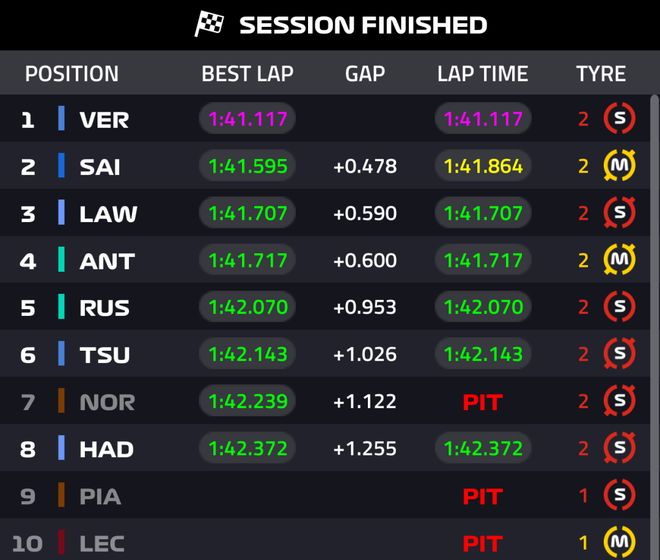The width and height of the screenshot is (660, 560).
Task: Click VER's purple best lap time
Action: point(248,119)
